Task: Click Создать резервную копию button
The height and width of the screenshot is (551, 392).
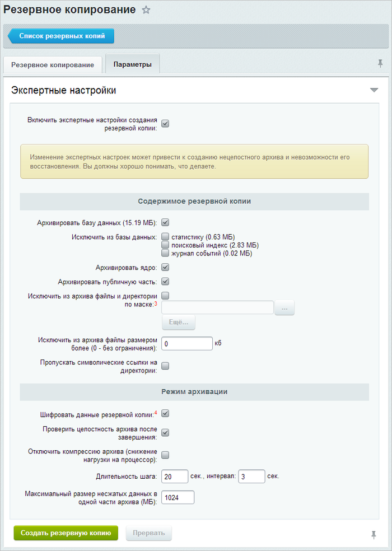Action: tap(66, 533)
